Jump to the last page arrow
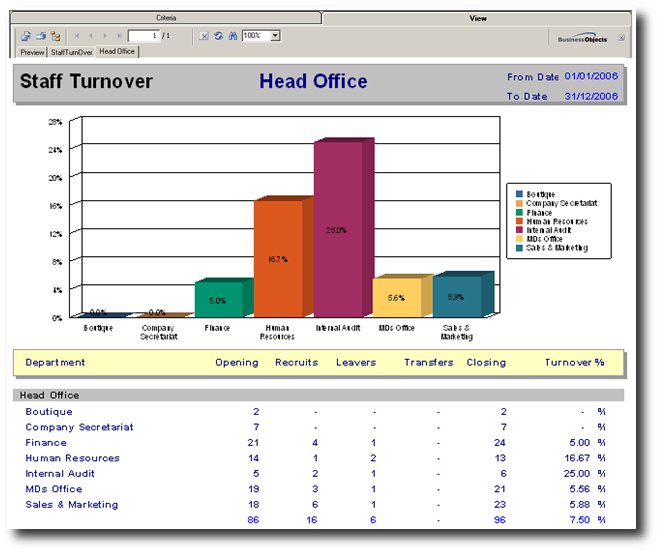The height and width of the screenshot is (552, 659). [118, 36]
